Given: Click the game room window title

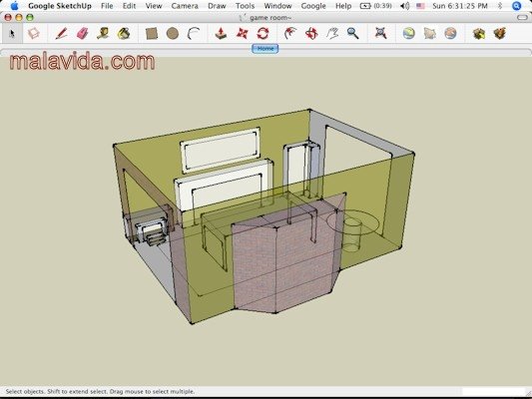Looking at the screenshot, I should coord(270,18).
